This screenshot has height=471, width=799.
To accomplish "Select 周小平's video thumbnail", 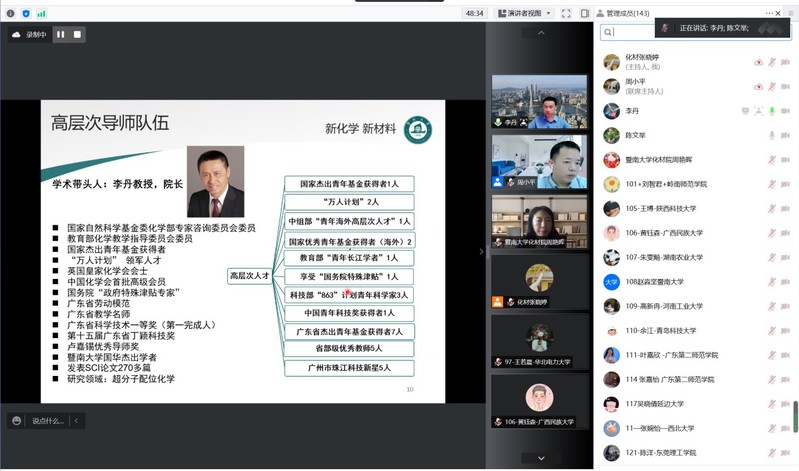I will point(539,161).
